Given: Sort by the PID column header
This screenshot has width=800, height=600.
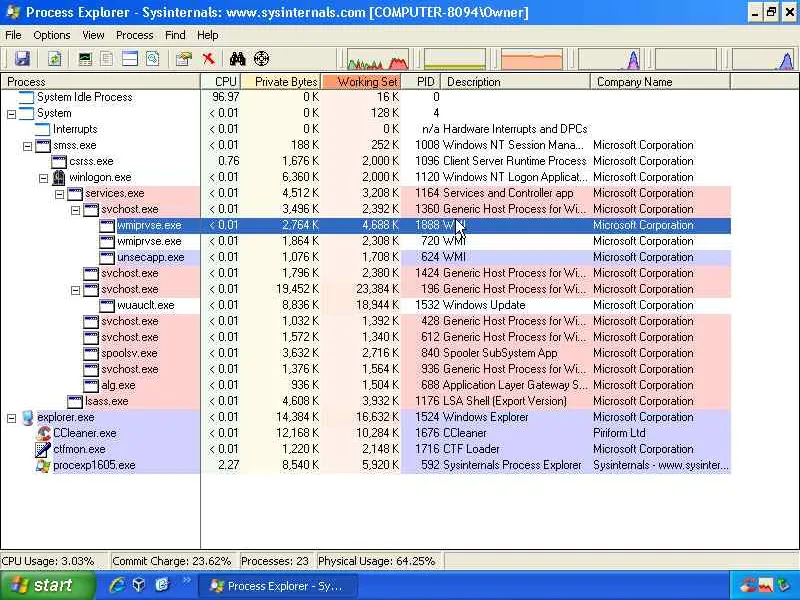Looking at the screenshot, I should click(421, 82).
